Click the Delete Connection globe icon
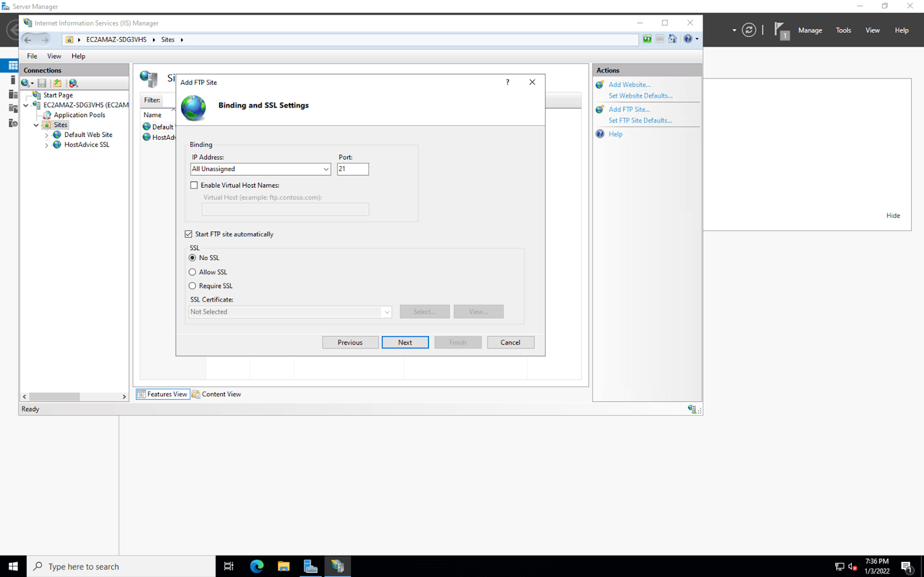Viewport: 924px width, 577px height. click(x=73, y=83)
